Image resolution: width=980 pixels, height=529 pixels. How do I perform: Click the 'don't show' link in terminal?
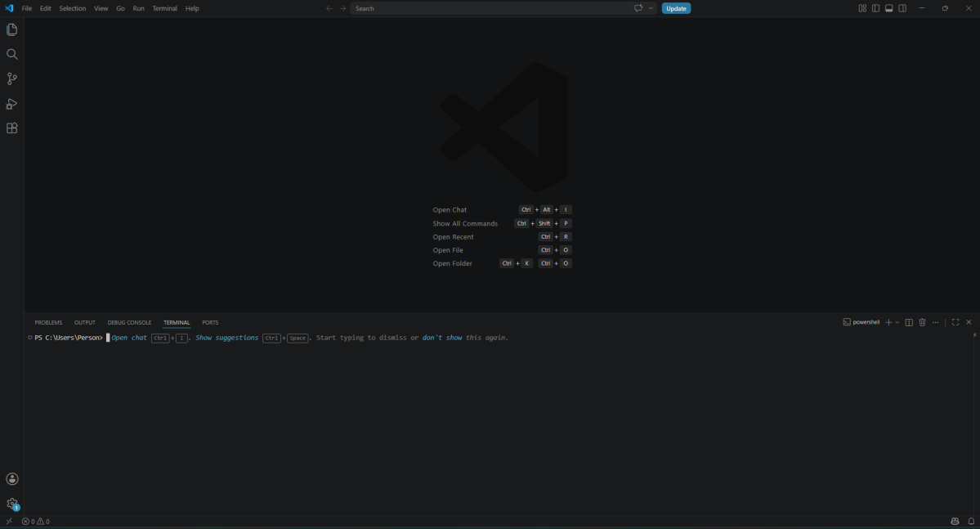click(x=442, y=338)
